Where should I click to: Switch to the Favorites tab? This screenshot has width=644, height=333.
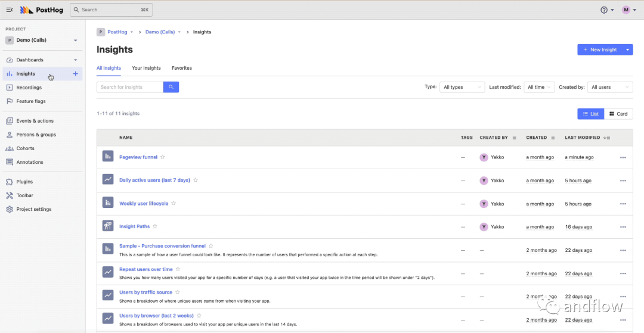point(182,68)
